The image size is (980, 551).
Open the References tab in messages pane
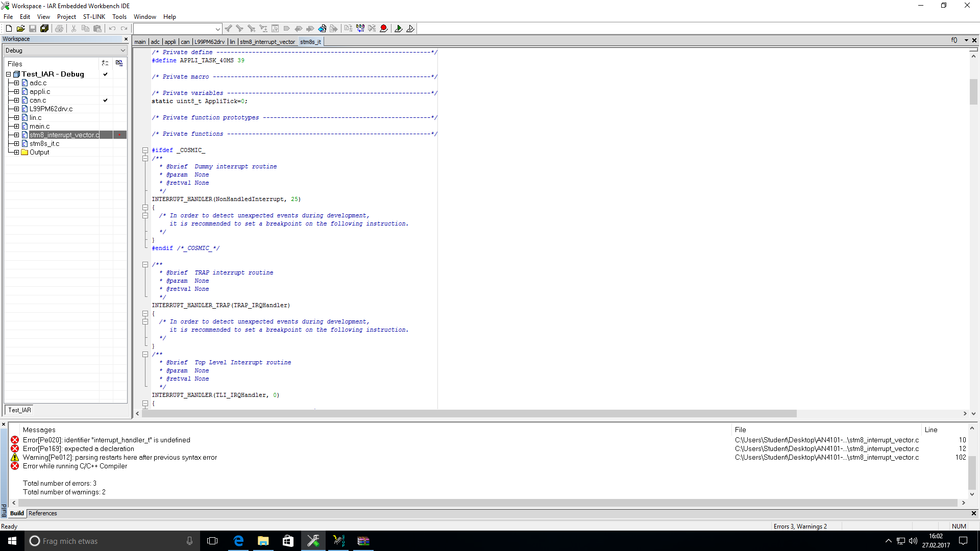(43, 513)
